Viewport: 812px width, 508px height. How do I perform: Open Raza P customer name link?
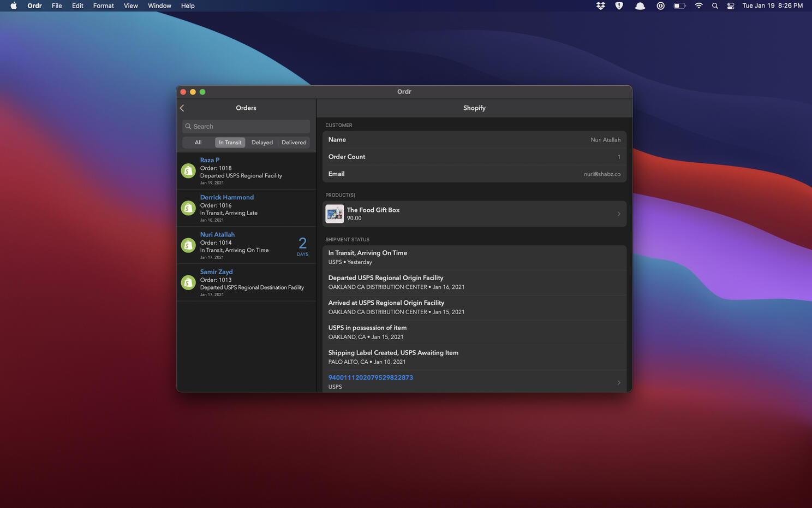click(210, 160)
